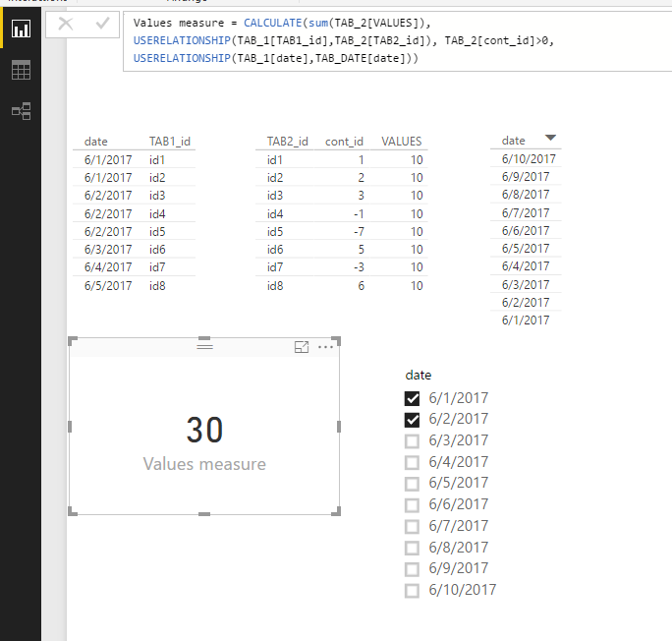Click the CALCULATE function in formula
The image size is (672, 641).
[x=273, y=23]
